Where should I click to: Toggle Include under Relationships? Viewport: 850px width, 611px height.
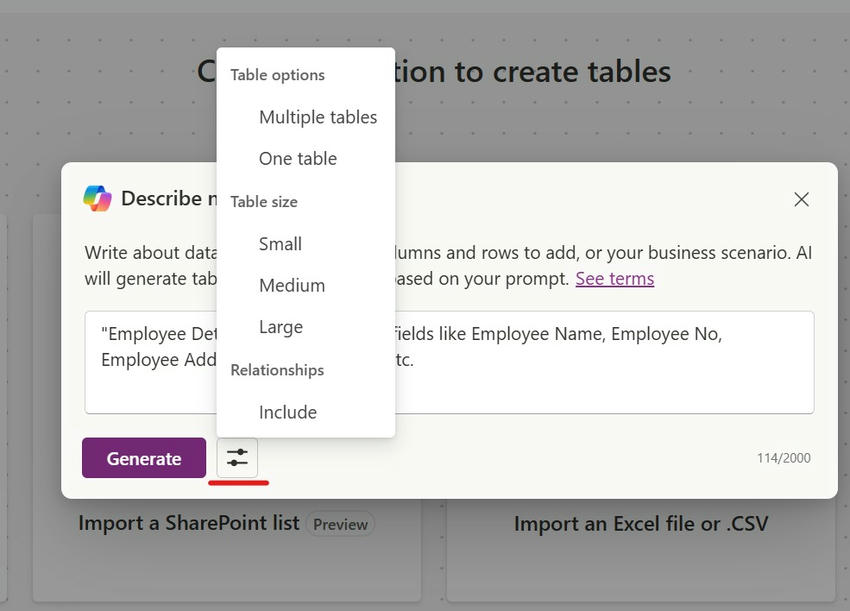(287, 412)
